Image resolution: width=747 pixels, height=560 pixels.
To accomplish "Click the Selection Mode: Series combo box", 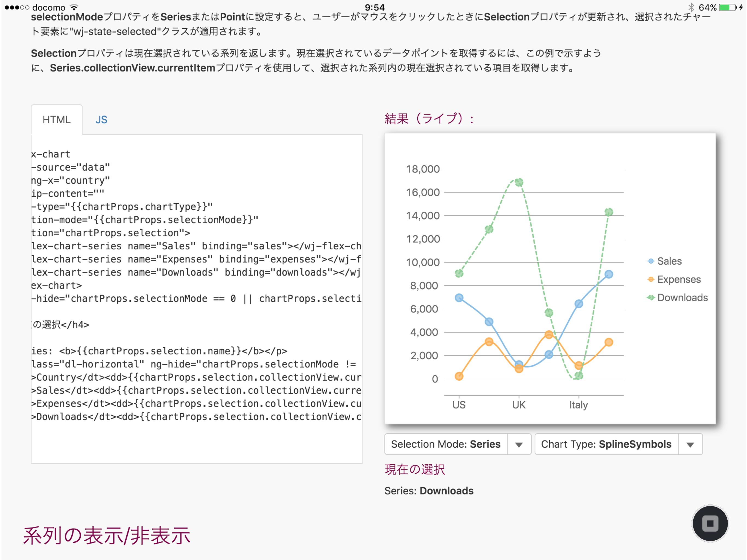I will (446, 444).
